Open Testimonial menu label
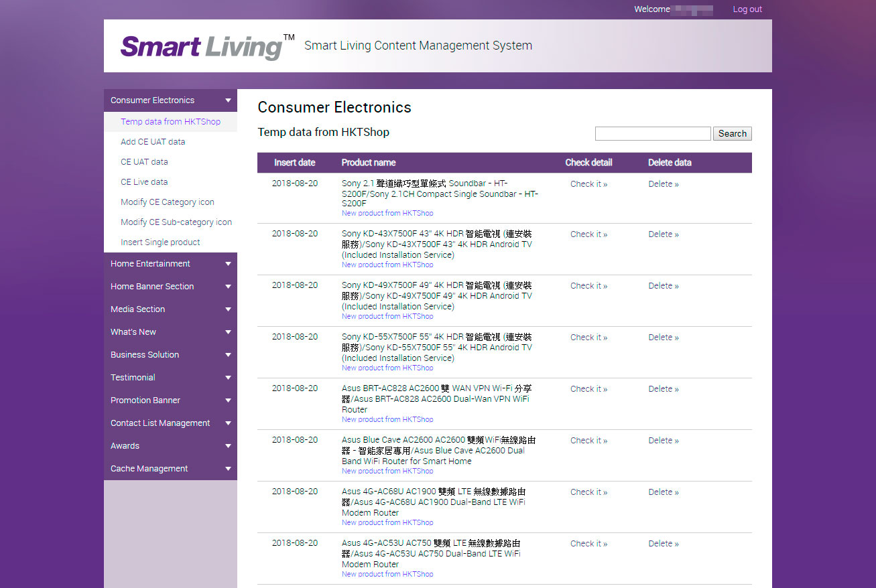The width and height of the screenshot is (876, 588). tap(133, 378)
